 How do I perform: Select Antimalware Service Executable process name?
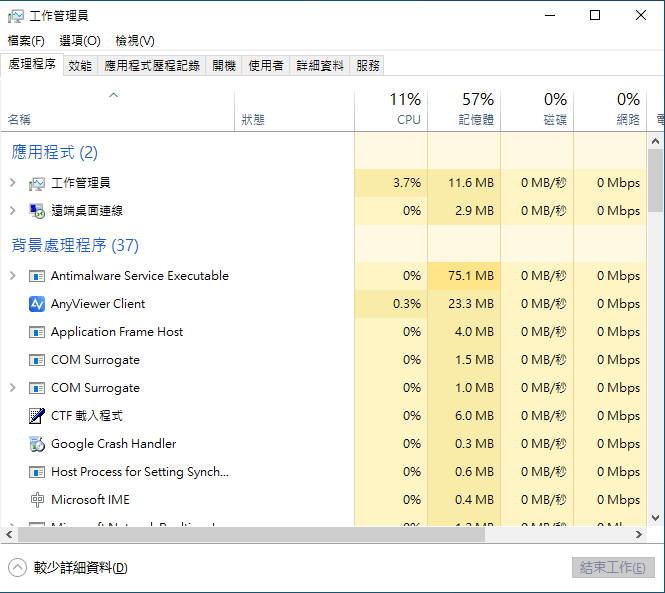[x=140, y=276]
